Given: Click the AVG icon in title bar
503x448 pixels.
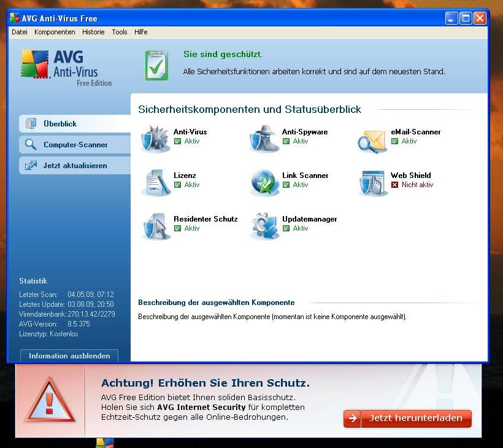Looking at the screenshot, I should (x=15, y=18).
